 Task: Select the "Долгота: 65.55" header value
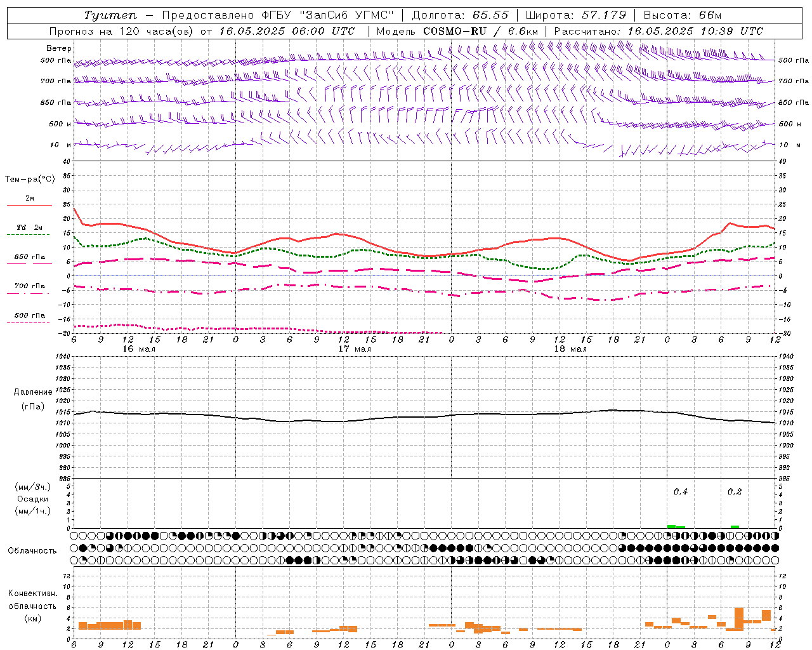460,15
